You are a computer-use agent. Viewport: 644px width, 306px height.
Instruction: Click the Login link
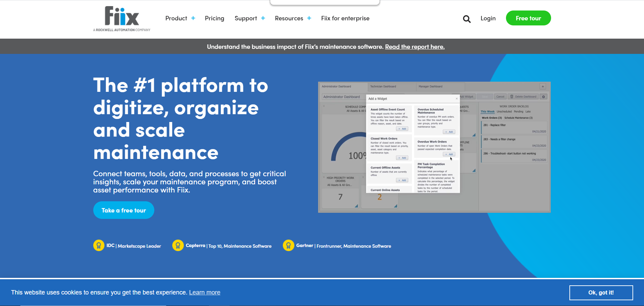click(488, 18)
